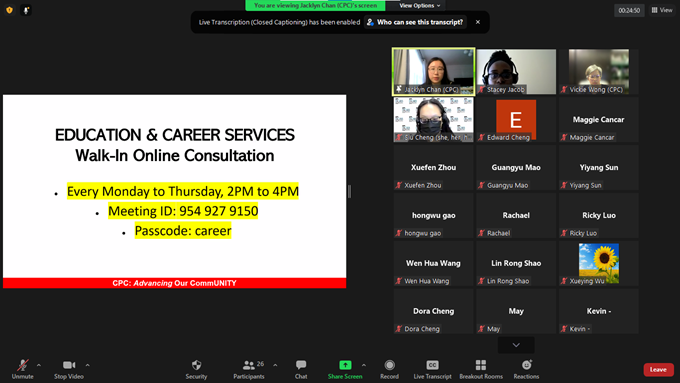Select Ricky Luo participant tile
680x383 pixels.
click(x=598, y=215)
